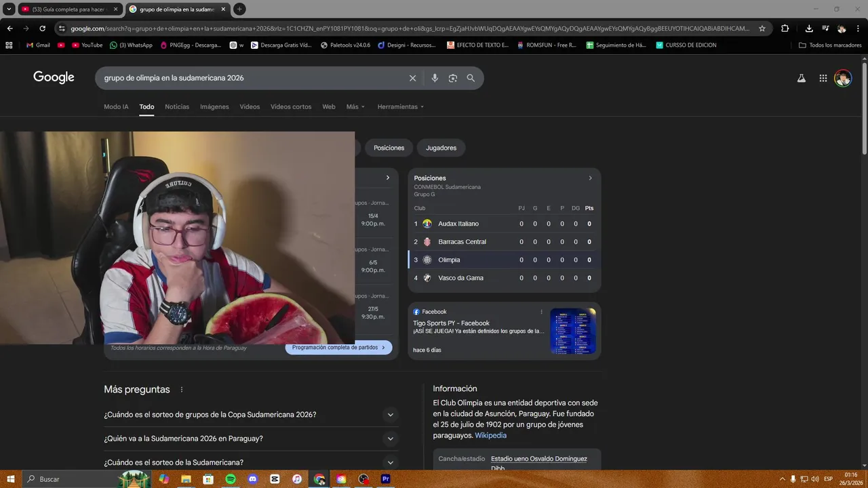Open Programación completa de partidos

coord(338,348)
